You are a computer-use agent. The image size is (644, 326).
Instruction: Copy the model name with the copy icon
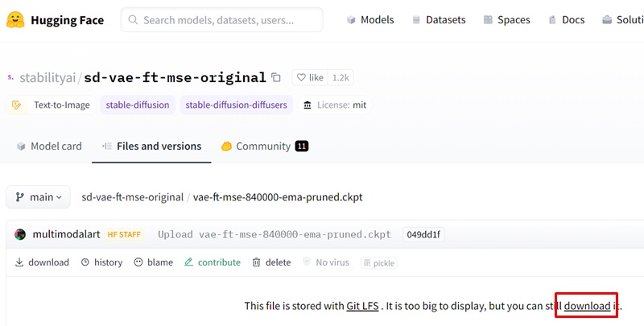[276, 77]
